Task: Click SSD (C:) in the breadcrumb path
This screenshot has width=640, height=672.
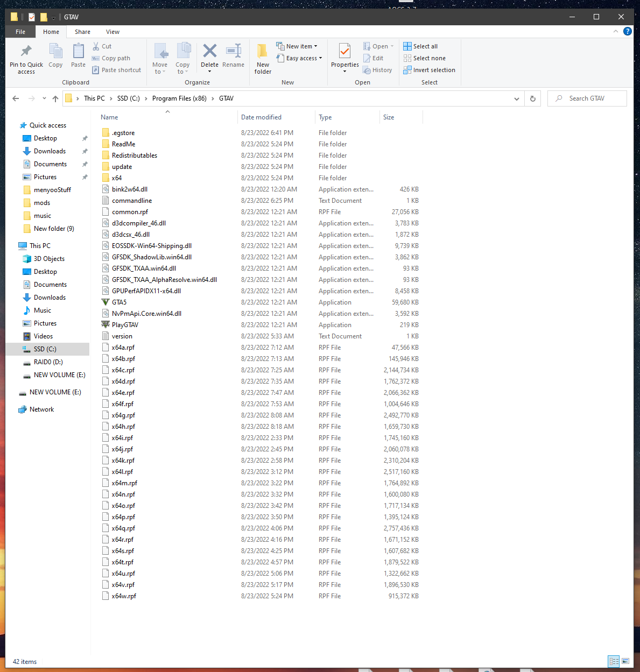Action: pyautogui.click(x=128, y=98)
